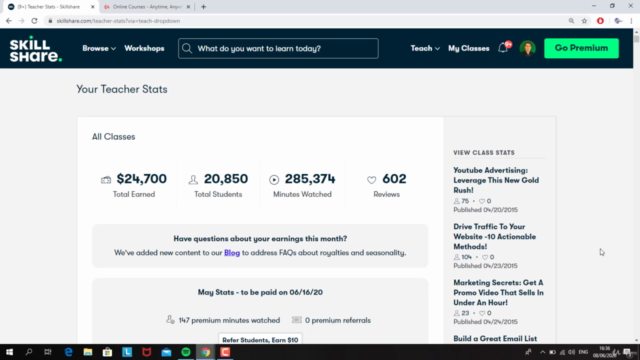
Task: Go back in browser history
Action: coord(9,21)
